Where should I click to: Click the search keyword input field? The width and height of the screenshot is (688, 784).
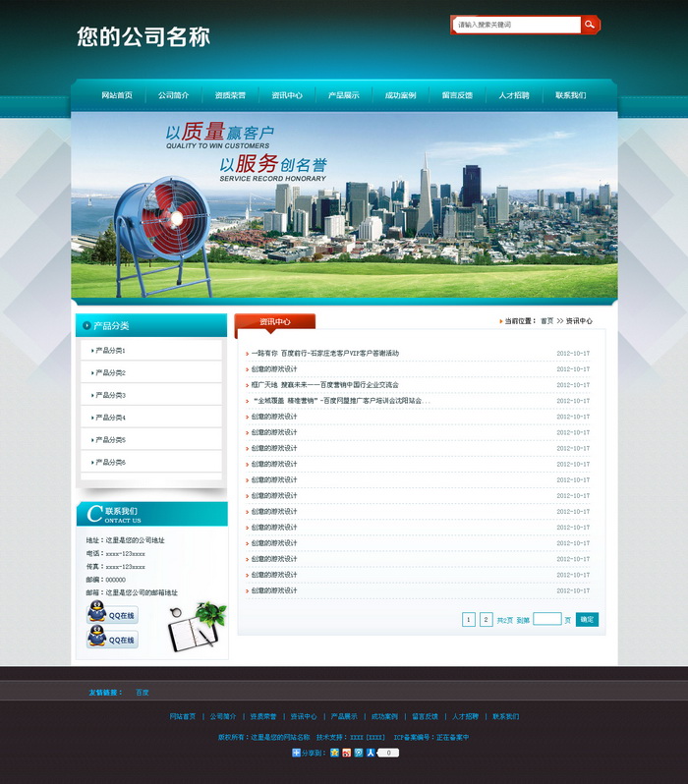pyautogui.click(x=517, y=25)
